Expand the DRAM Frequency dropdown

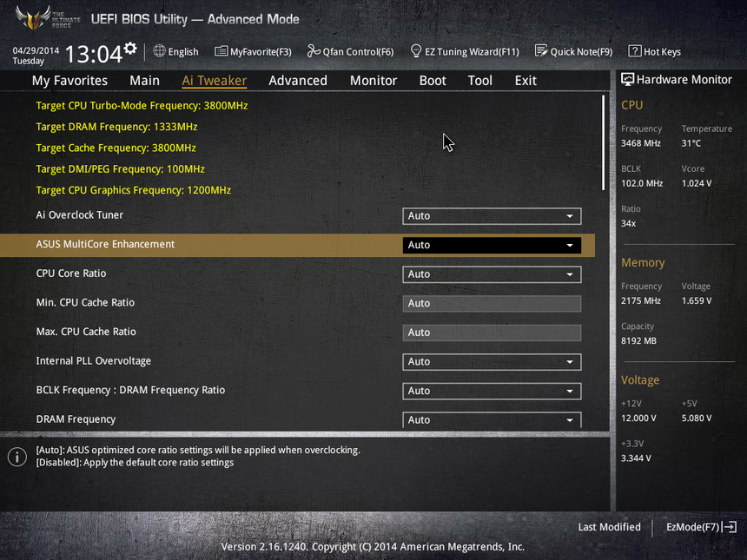[x=492, y=419]
